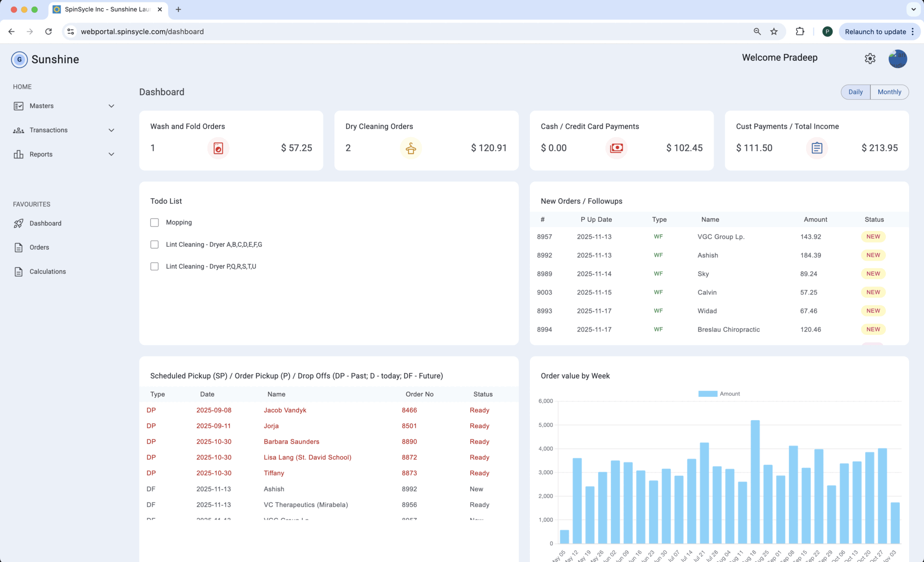The height and width of the screenshot is (562, 924).
Task: Select the Daily view tab
Action: point(855,92)
